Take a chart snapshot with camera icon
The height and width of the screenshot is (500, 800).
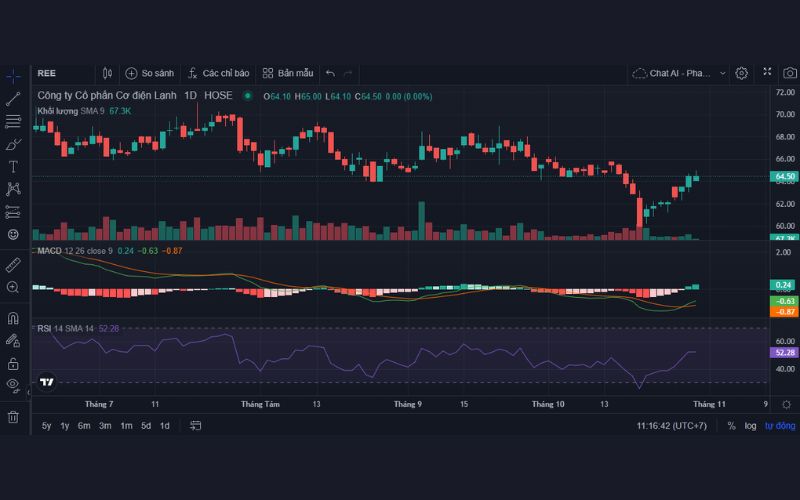(x=790, y=73)
